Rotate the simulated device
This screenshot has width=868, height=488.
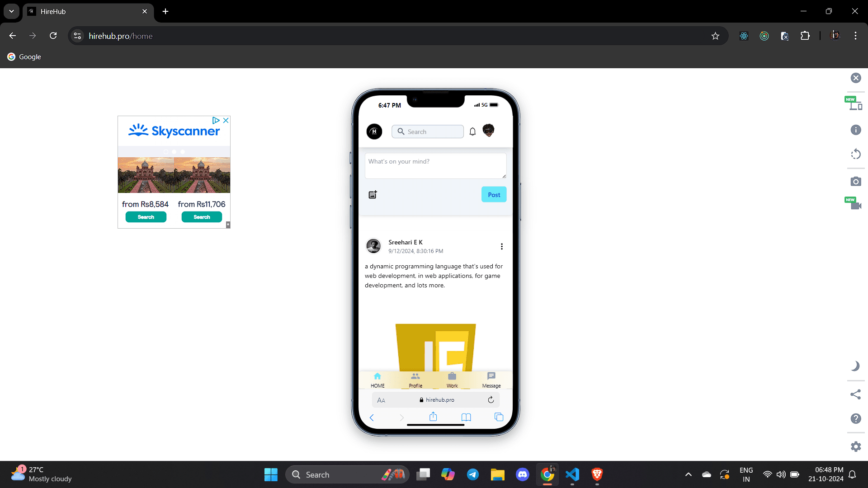[856, 154]
